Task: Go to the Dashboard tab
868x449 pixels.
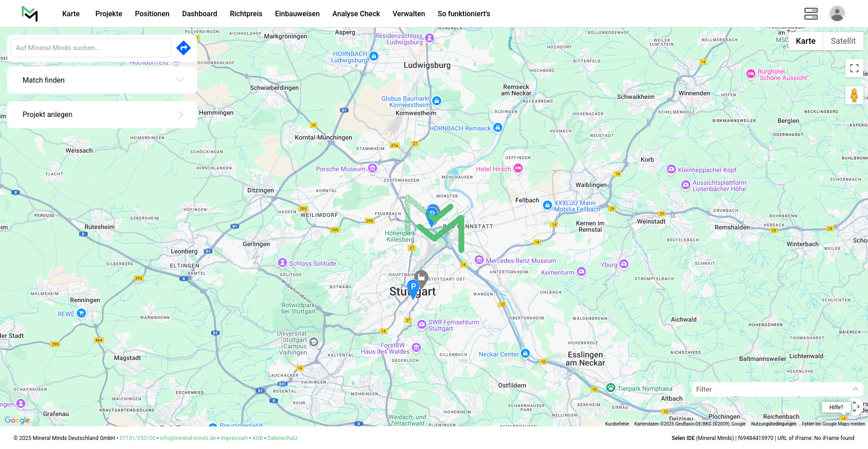Action: coord(199,14)
